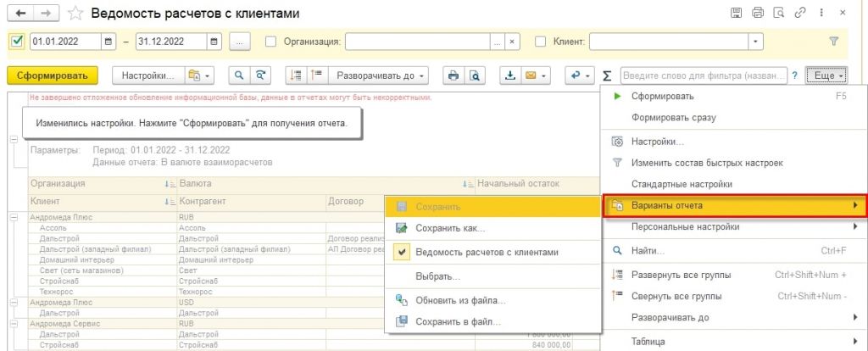Collapse the Андромеда Плюс RUB group
The image size is (868, 351).
coord(14,218)
